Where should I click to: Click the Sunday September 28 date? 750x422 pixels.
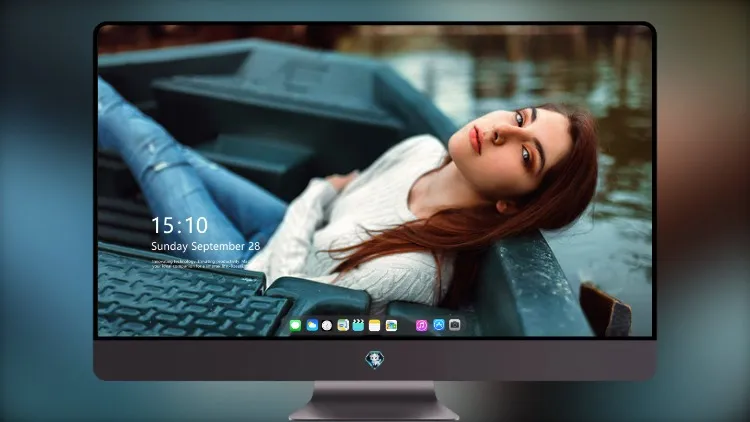[206, 246]
